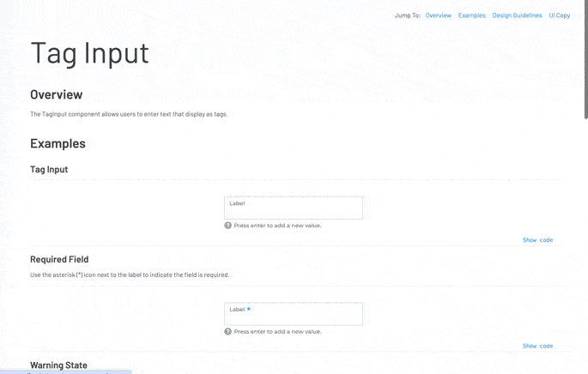This screenshot has height=374, width=588.
Task: Click hint text under first Tag Input
Action: point(277,226)
